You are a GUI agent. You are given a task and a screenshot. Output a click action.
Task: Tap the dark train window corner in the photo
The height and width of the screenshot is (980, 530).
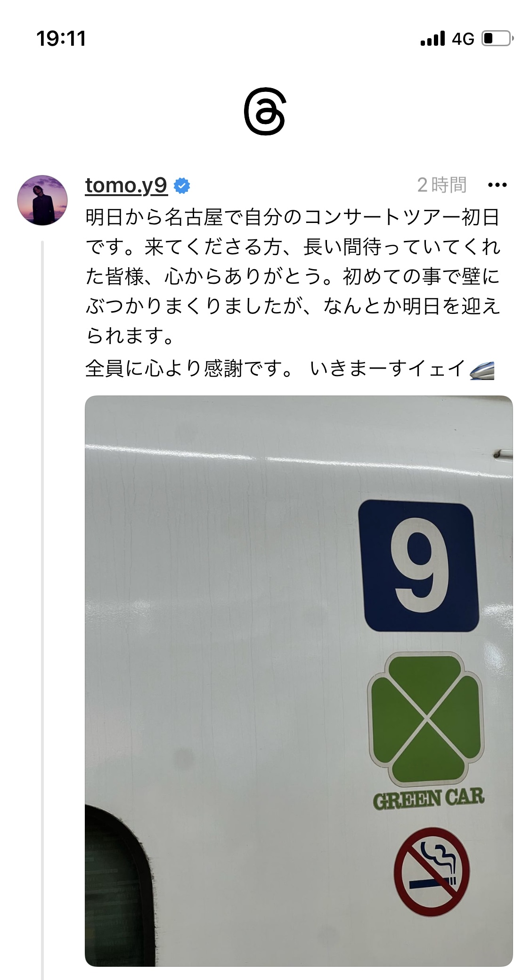pos(119,885)
